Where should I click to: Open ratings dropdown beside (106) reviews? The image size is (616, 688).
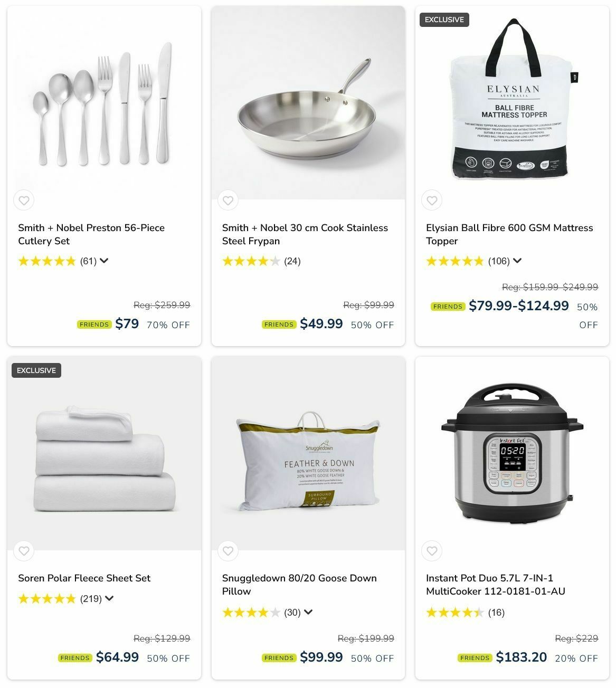click(517, 261)
